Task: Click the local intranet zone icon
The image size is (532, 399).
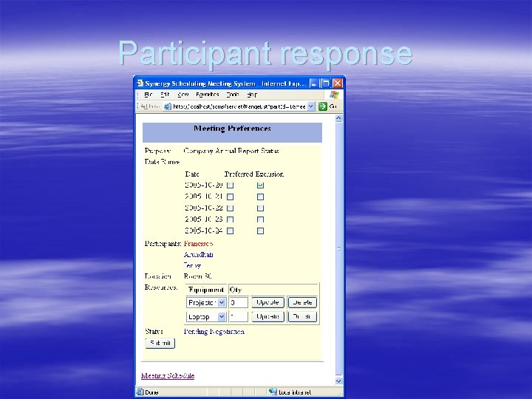Action: [273, 392]
